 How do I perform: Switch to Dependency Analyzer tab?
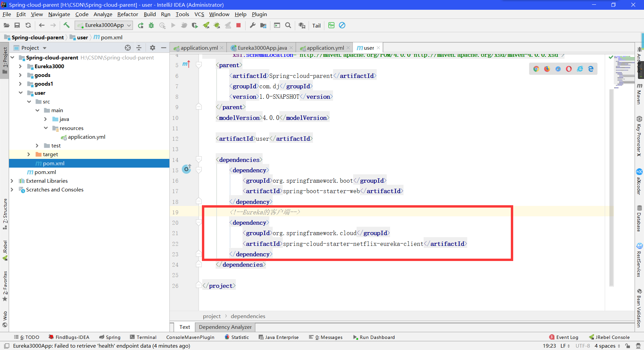point(225,327)
